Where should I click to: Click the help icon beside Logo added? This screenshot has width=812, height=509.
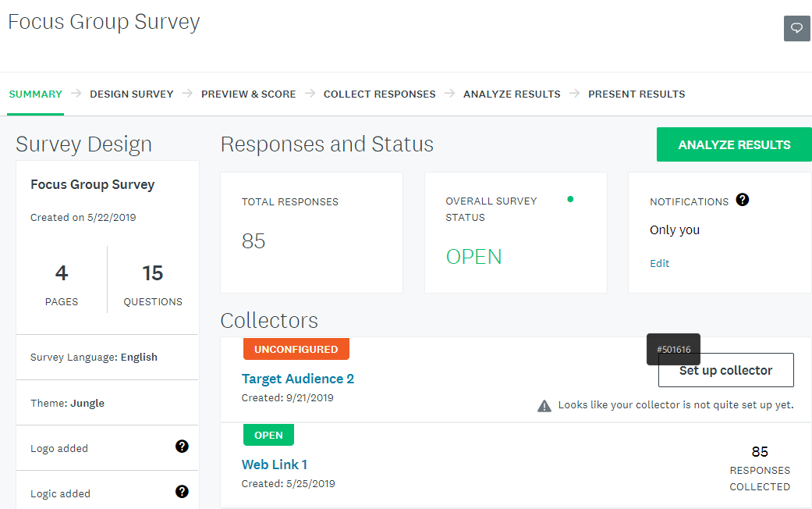click(x=182, y=446)
